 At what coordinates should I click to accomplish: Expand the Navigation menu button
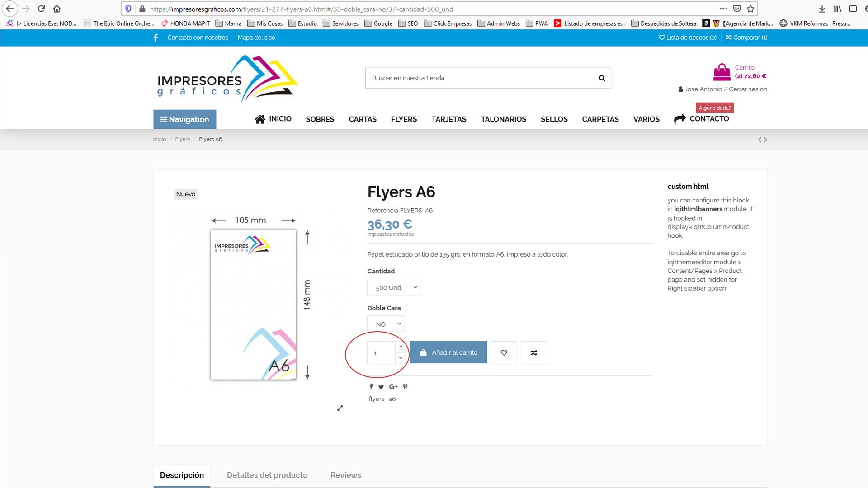coord(184,119)
